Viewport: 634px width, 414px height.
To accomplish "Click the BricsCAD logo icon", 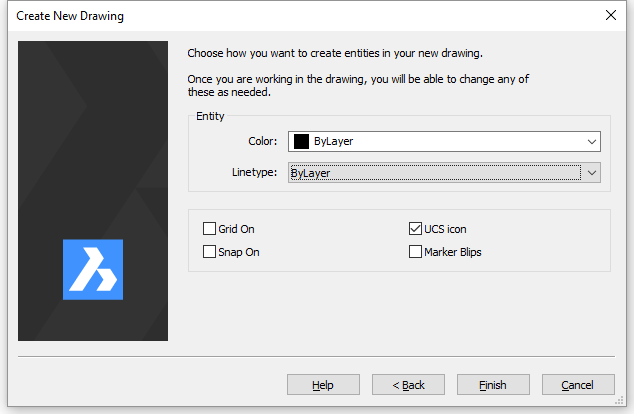I will click(x=93, y=270).
